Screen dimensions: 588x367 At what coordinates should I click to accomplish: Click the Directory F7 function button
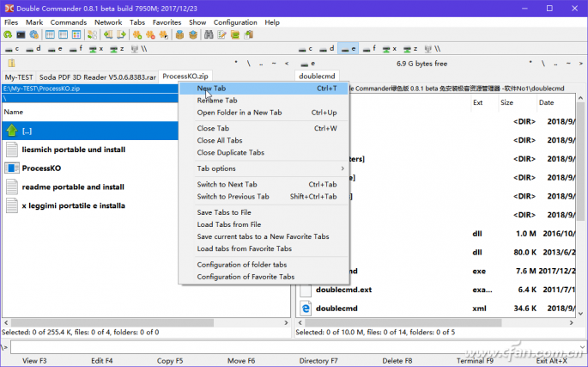pyautogui.click(x=318, y=361)
